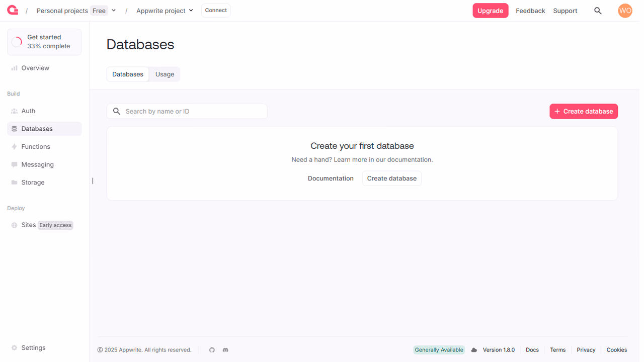Open the Docs footer link
This screenshot has width=644, height=362.
pyautogui.click(x=532, y=350)
